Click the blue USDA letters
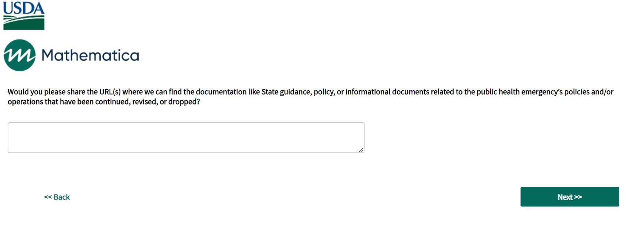 pyautogui.click(x=24, y=8)
